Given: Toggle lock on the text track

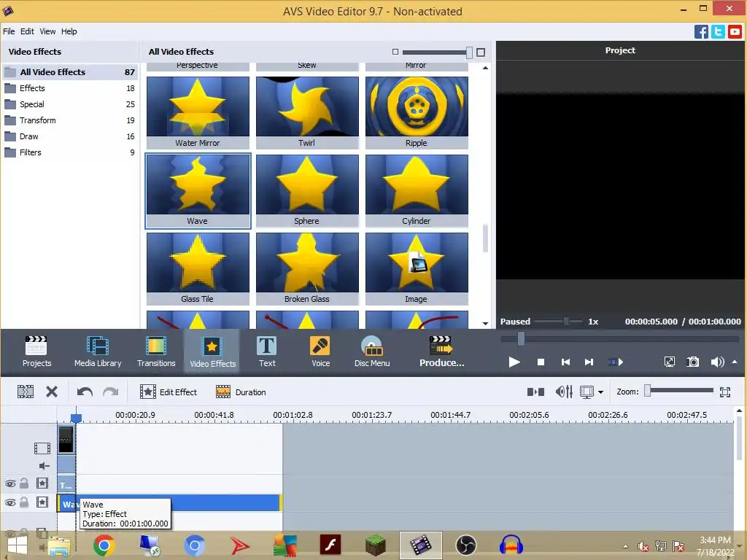Looking at the screenshot, I should [24, 483].
